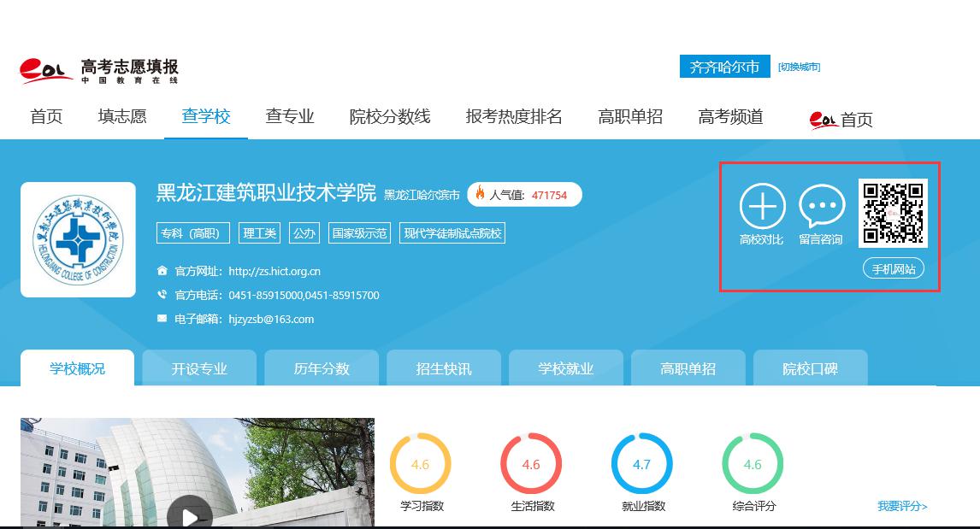Screen dimensions: 980x529
Task: Click the 公办 tag
Action: [x=304, y=233]
